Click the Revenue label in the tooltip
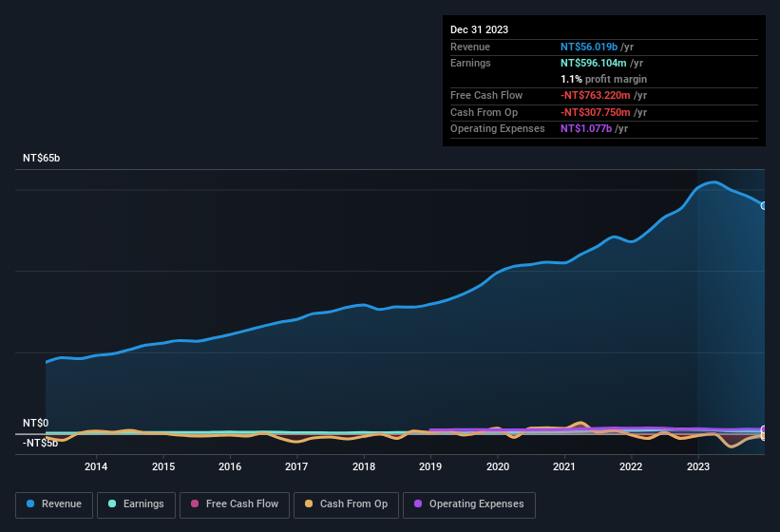This screenshot has width=780, height=532. pos(470,47)
